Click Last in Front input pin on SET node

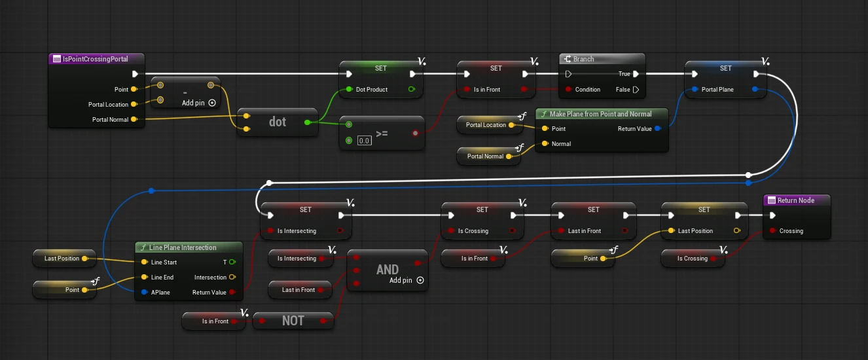(x=561, y=230)
